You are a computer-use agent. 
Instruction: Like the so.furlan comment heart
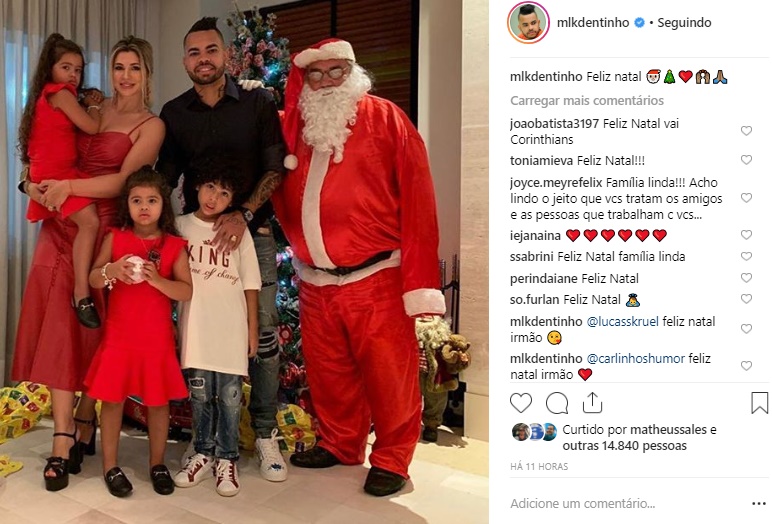coord(746,299)
